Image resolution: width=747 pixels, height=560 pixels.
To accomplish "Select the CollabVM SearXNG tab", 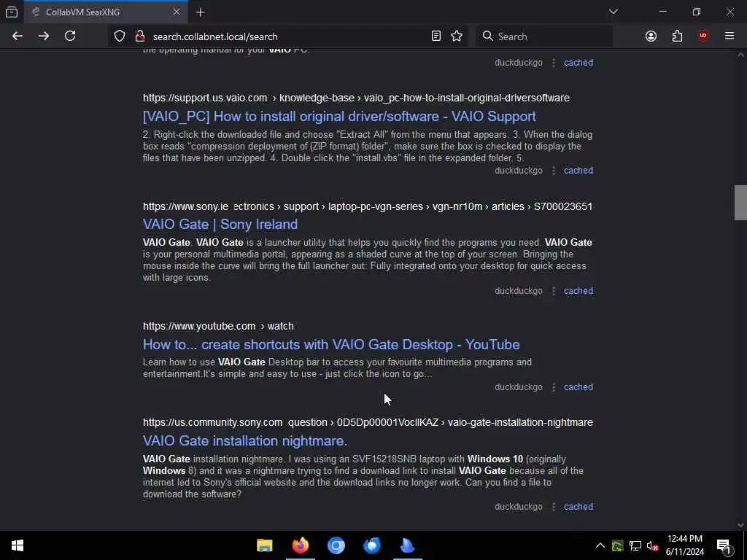I will [106, 12].
